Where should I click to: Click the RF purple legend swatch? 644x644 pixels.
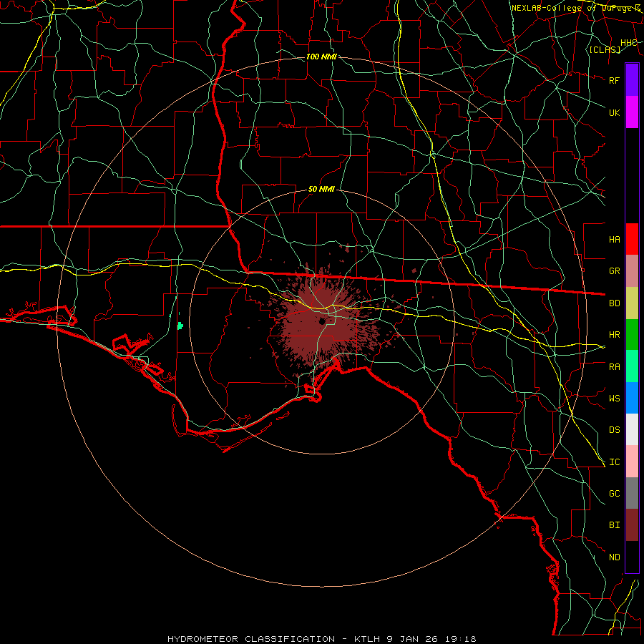tap(632, 80)
